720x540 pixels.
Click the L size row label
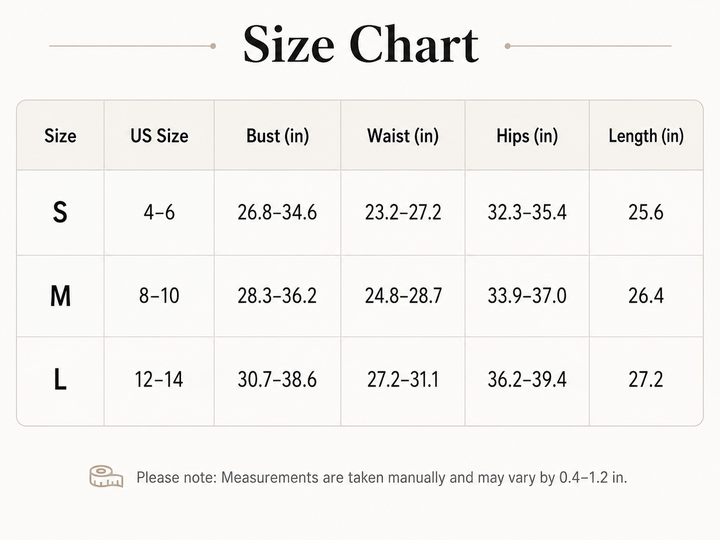(60, 380)
